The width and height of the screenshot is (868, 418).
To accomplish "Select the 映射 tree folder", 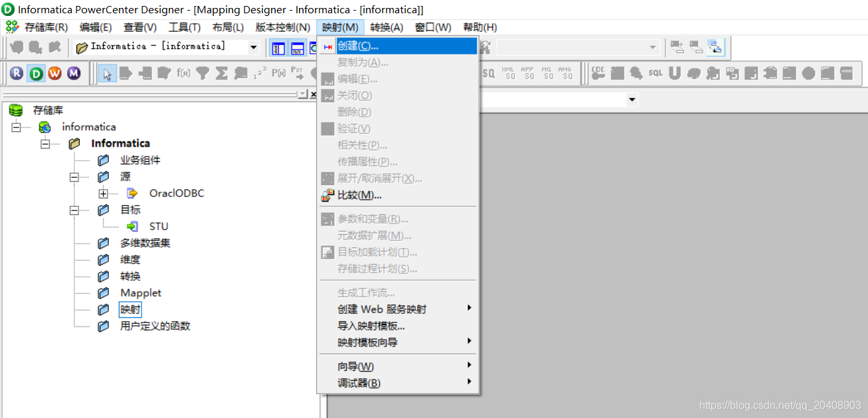I will point(130,309).
